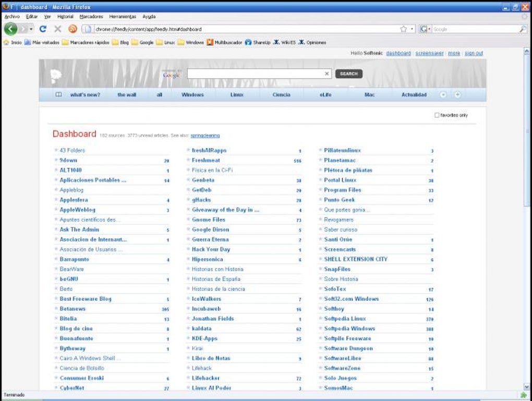Click the Forward navigation arrow
This screenshot has width=532, height=401.
[x=22, y=29]
